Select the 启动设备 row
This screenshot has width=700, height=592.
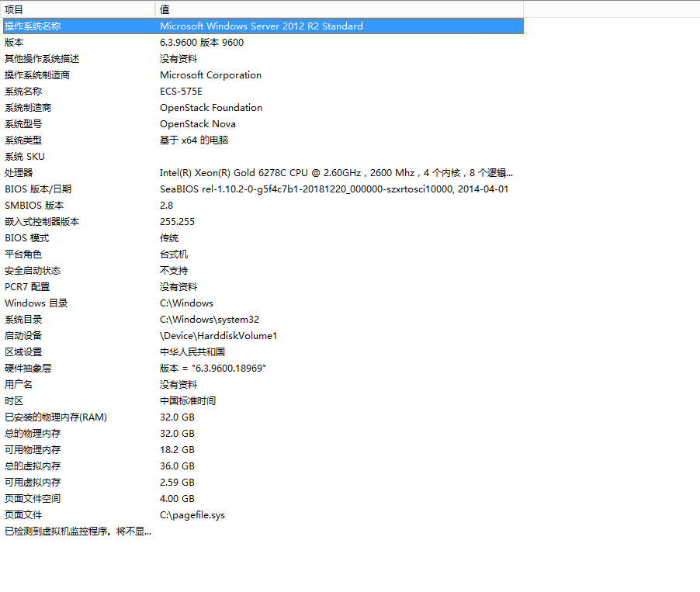click(263, 336)
